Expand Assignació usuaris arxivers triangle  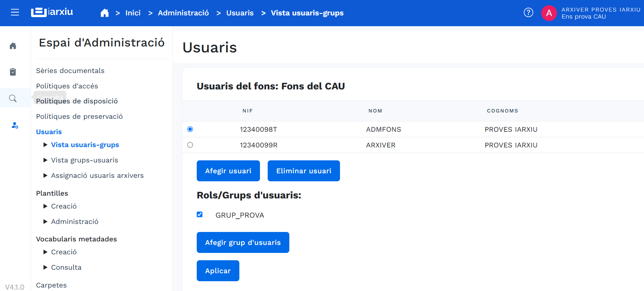click(45, 175)
